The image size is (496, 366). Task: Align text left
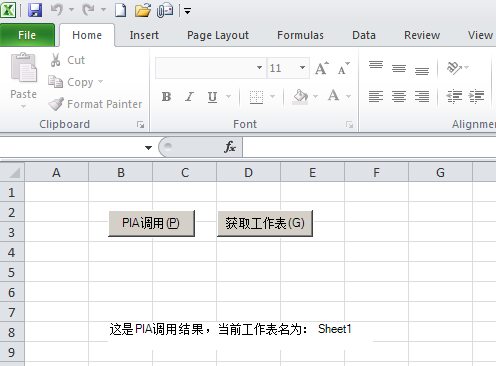376,97
